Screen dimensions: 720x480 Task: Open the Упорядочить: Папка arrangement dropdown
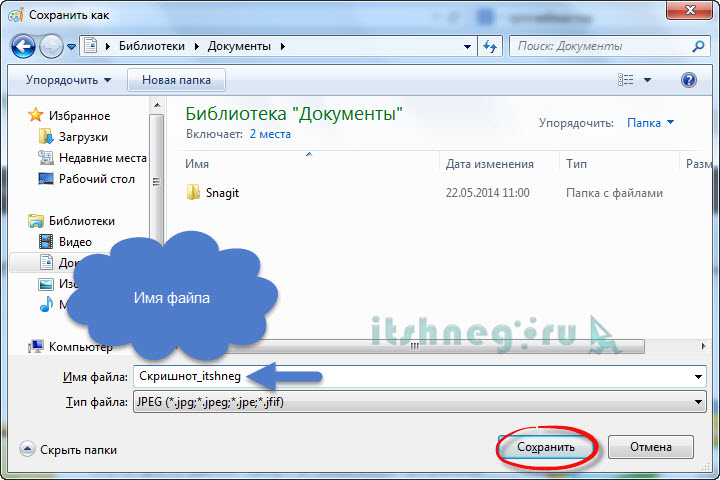click(x=650, y=123)
